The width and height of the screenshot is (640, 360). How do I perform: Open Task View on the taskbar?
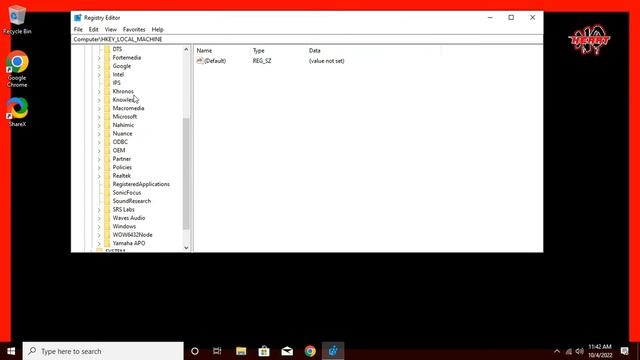pos(217,351)
